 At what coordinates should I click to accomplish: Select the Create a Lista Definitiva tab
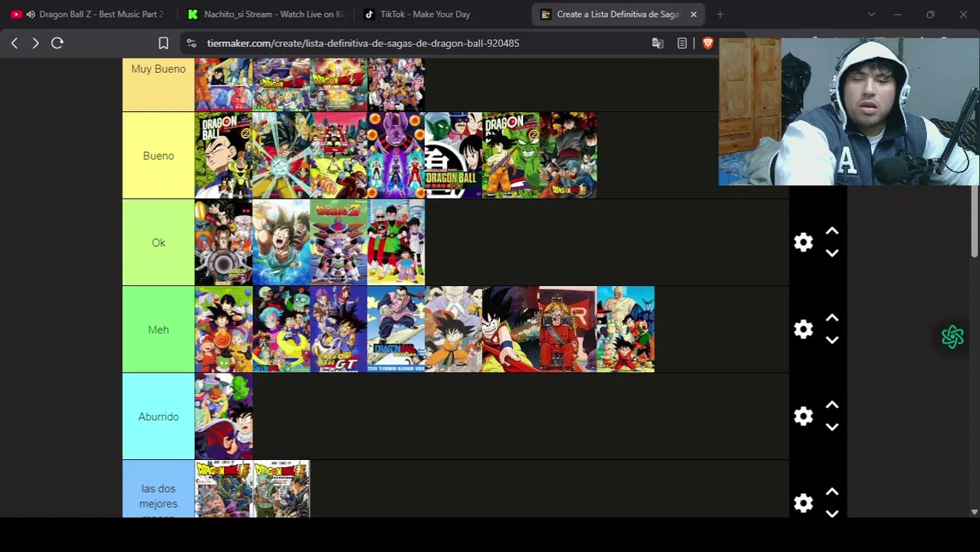(x=617, y=14)
